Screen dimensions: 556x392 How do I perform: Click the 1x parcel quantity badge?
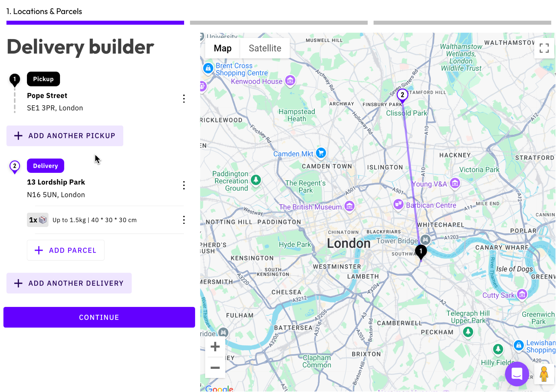(x=38, y=220)
